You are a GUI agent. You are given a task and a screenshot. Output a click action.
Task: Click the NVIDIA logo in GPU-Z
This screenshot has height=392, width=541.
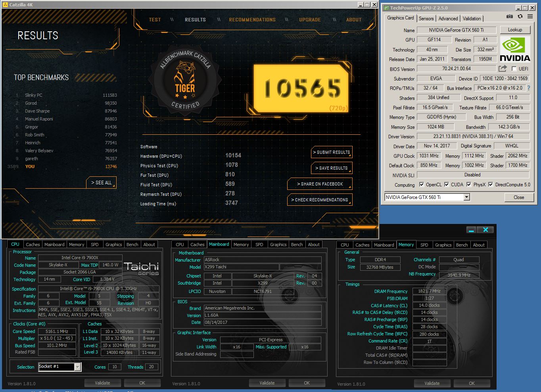tap(515, 49)
